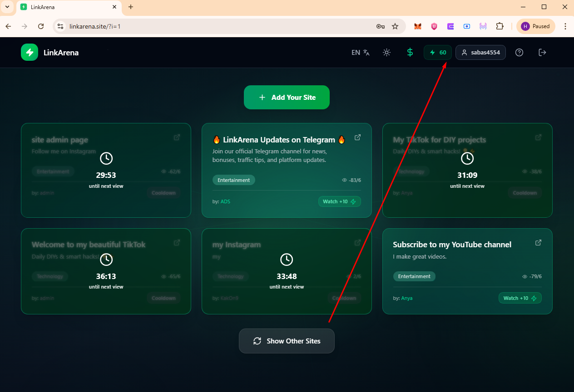Click external link icon on site admin page card
The width and height of the screenshot is (574, 392).
click(177, 137)
